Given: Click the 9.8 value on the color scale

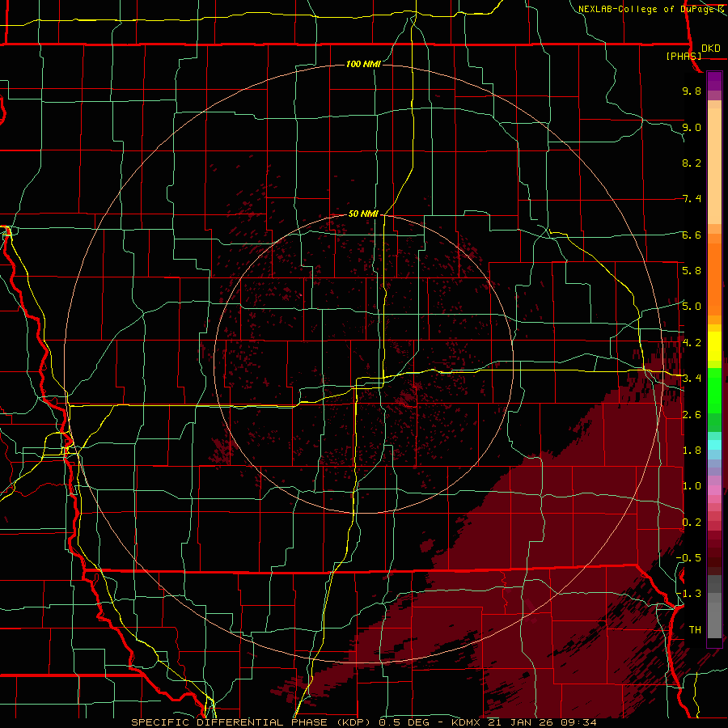Looking at the screenshot, I should tap(692, 91).
